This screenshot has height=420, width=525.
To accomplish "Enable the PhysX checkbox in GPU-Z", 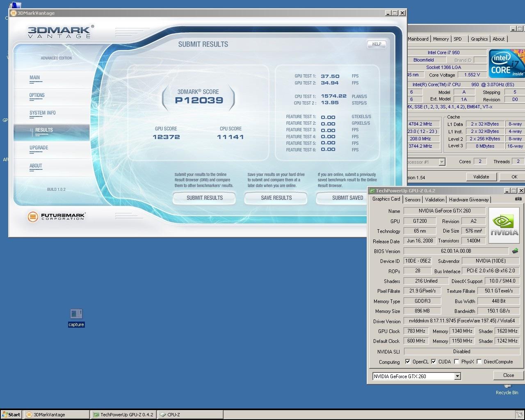I will coord(457,362).
